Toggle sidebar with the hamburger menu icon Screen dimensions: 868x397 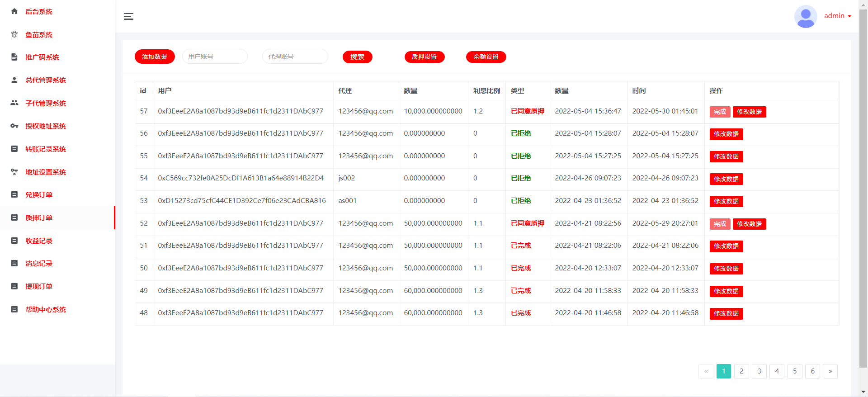click(x=128, y=17)
